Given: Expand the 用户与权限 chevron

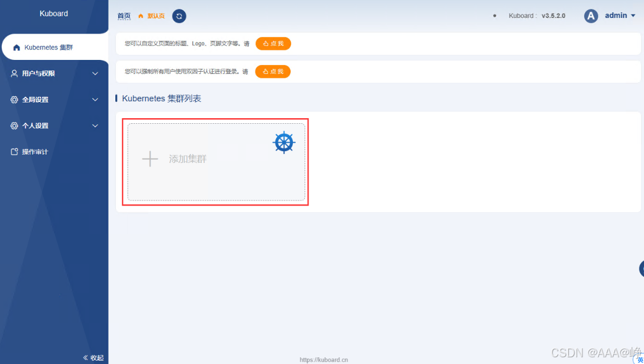Looking at the screenshot, I should 95,73.
